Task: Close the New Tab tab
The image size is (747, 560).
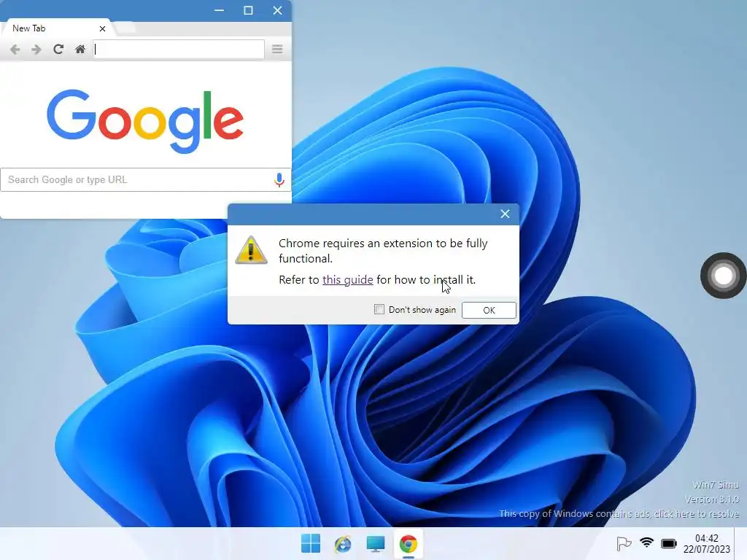Action: pos(102,29)
